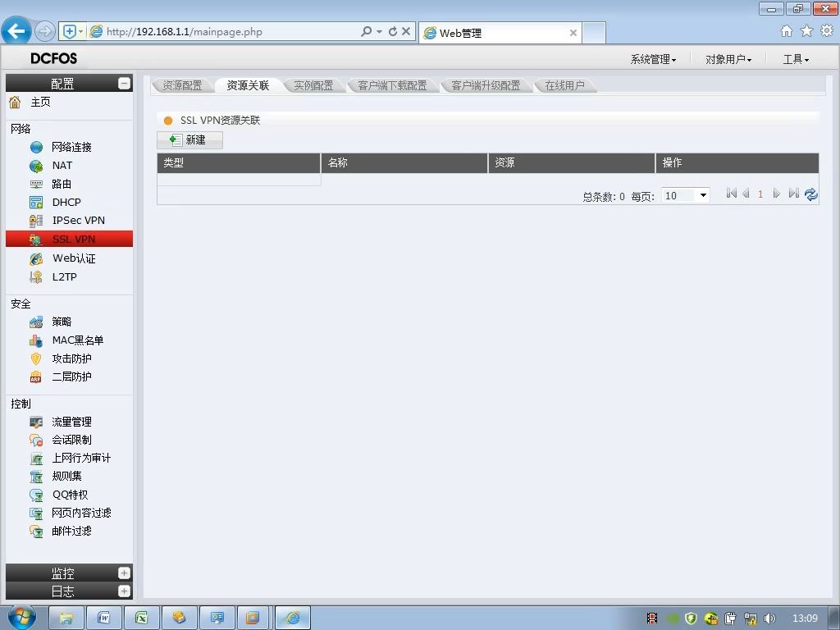
Task: Select page number 1
Action: 760,194
